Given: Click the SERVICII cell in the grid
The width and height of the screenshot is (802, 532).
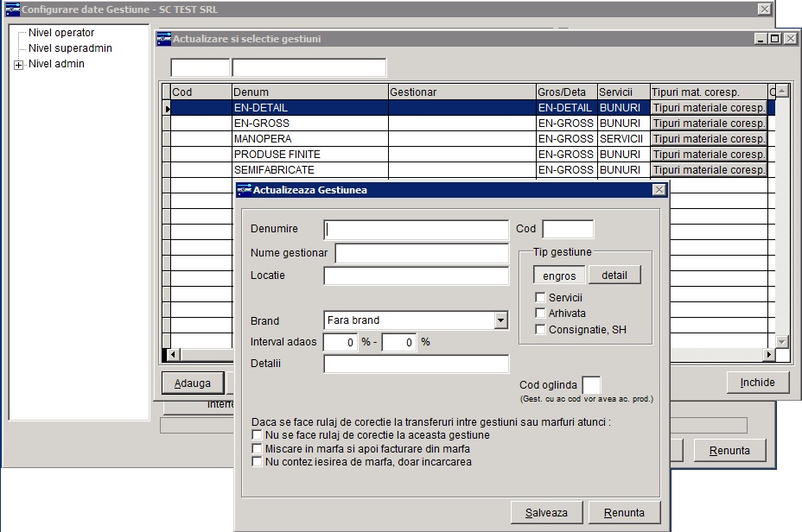Looking at the screenshot, I should coord(624,138).
